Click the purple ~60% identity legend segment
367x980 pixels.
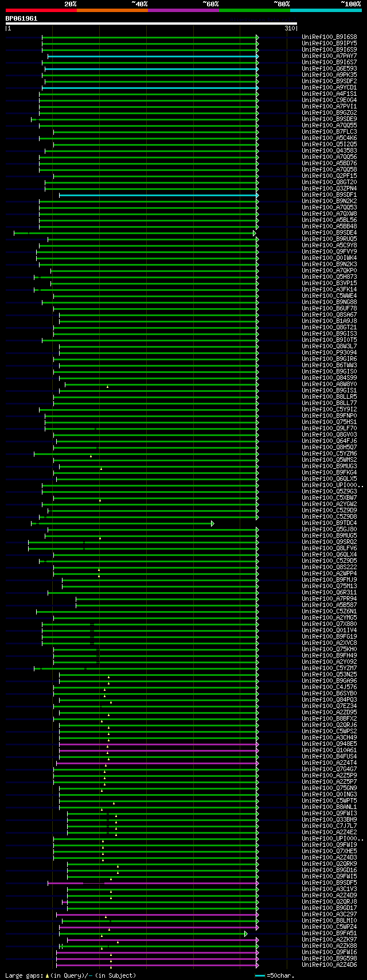[x=183, y=10]
